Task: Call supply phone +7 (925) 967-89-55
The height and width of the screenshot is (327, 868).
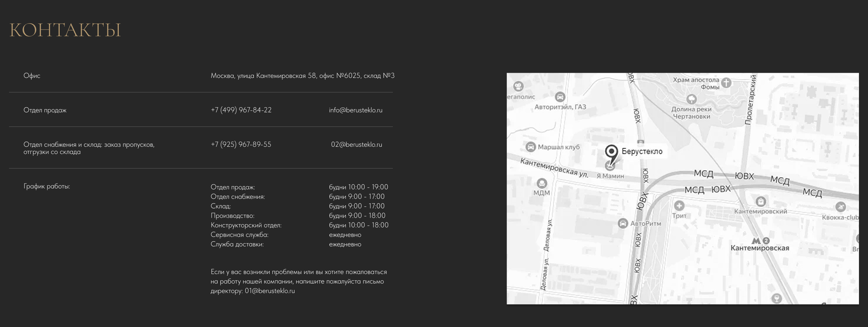Action: (x=241, y=144)
